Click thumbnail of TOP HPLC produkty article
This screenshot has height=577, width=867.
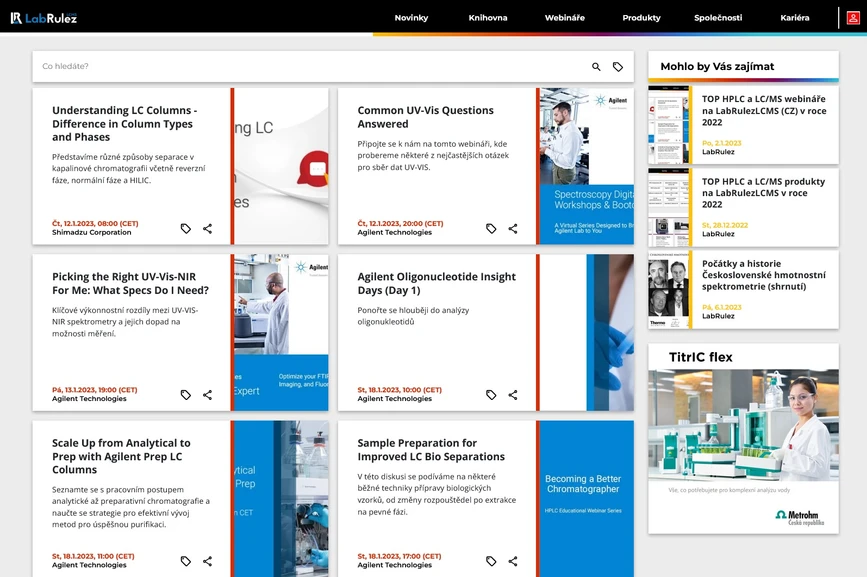(668, 207)
